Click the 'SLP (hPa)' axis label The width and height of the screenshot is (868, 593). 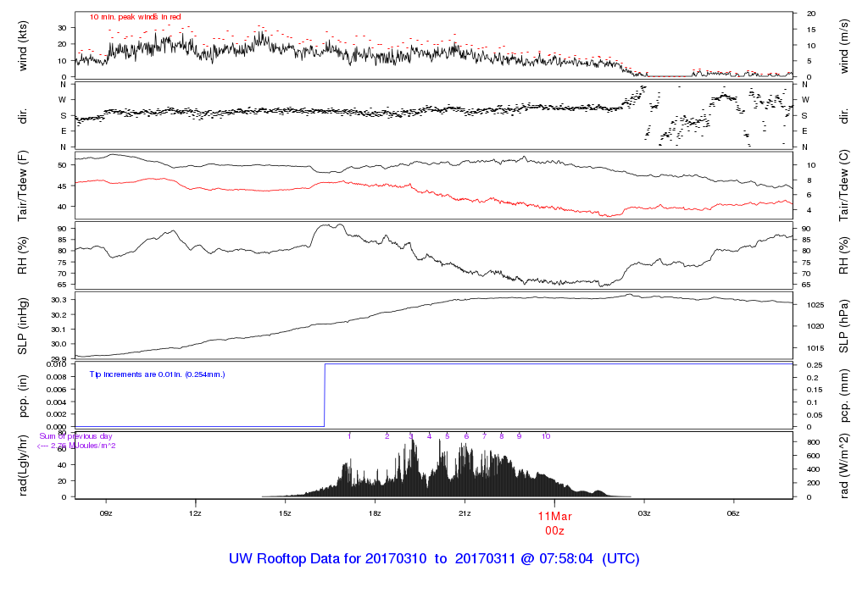(x=843, y=326)
